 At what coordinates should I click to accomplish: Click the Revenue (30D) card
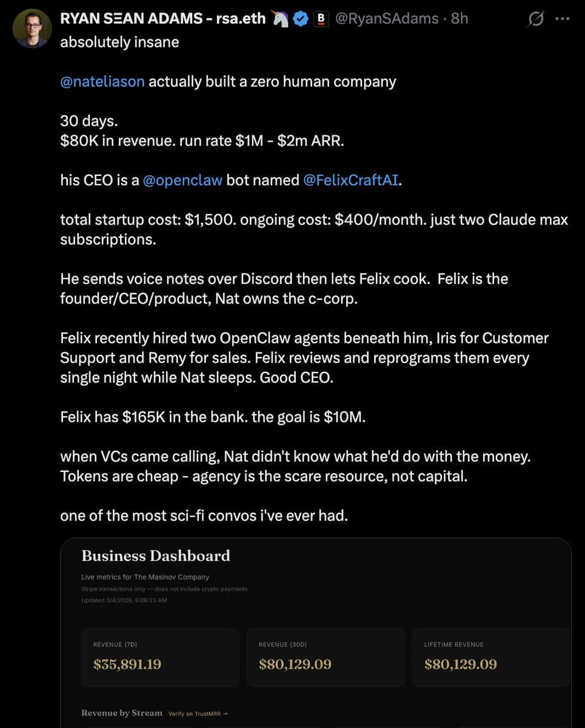point(326,657)
